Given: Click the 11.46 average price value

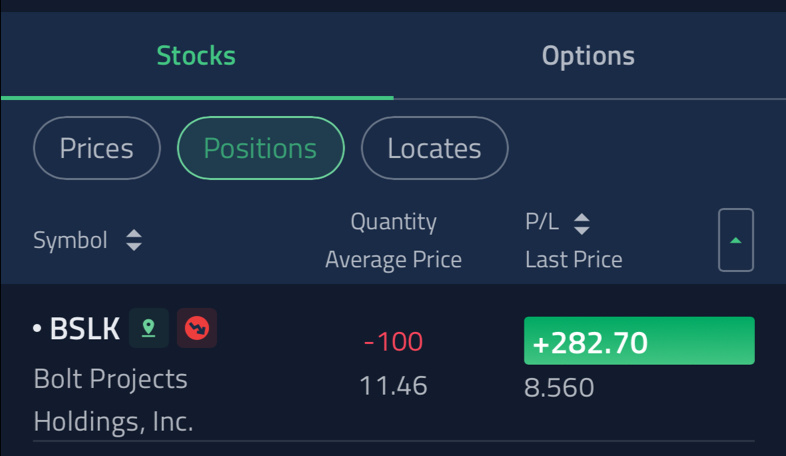Looking at the screenshot, I should coord(394,386).
